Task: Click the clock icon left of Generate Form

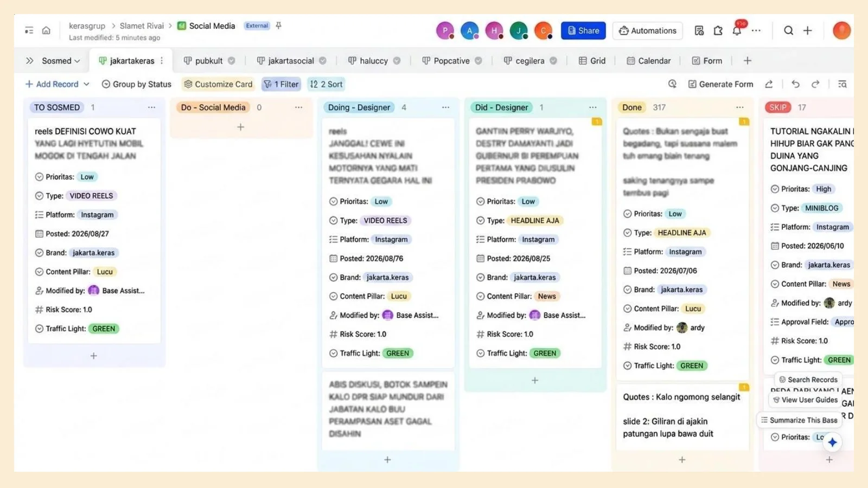Action: pyautogui.click(x=672, y=84)
